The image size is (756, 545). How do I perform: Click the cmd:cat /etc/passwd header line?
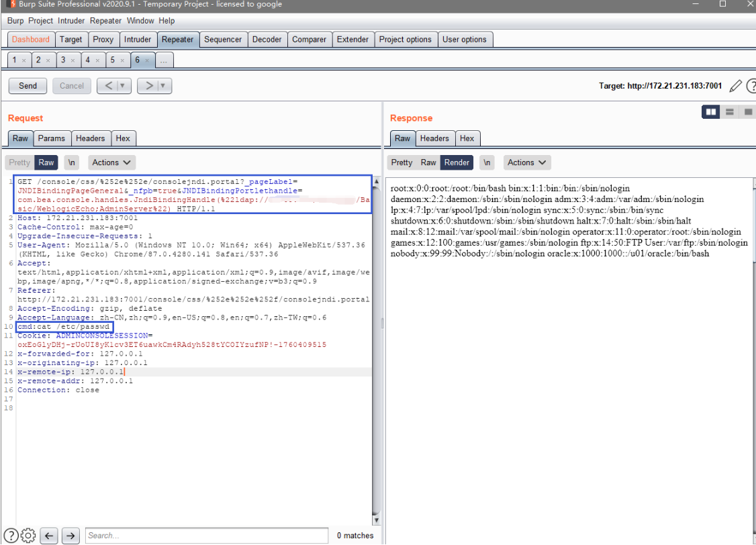pos(64,327)
